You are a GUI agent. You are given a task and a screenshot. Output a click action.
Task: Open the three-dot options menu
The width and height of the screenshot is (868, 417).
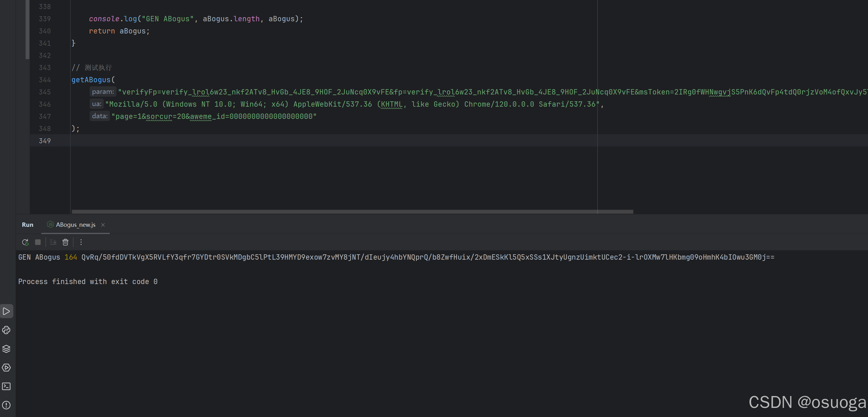click(81, 242)
